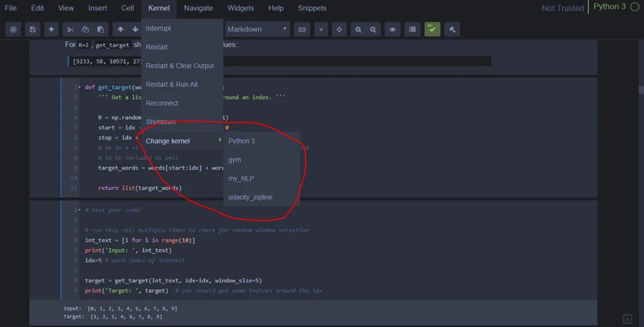Move selected cell down arrow
The width and height of the screenshot is (644, 327).
135,30
